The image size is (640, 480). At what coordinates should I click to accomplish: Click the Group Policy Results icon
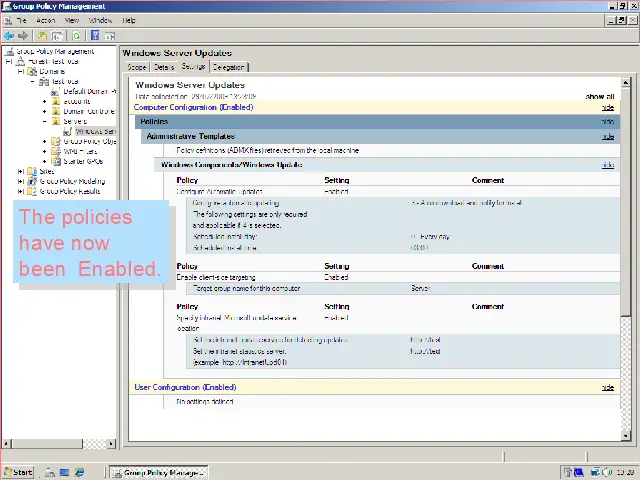click(32, 191)
